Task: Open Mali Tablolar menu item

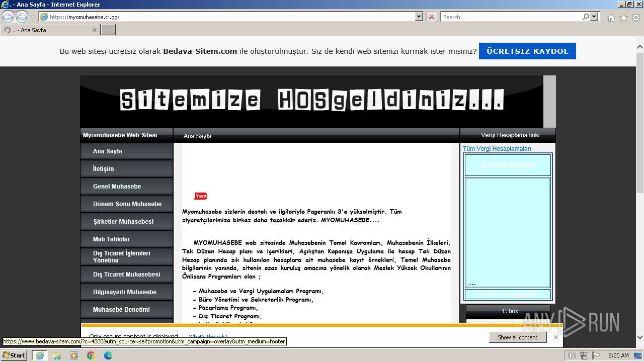Action: coord(127,239)
